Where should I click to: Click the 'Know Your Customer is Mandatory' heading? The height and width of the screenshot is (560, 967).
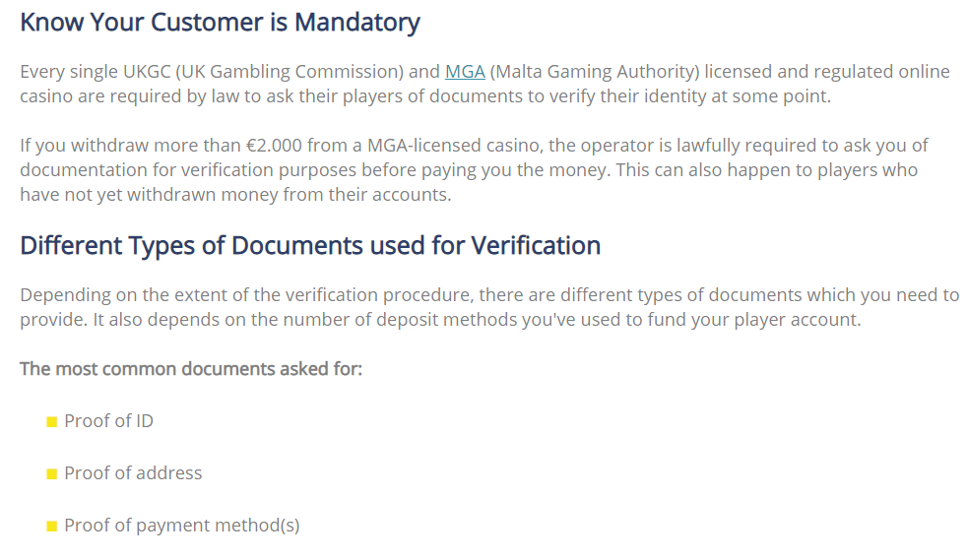220,23
